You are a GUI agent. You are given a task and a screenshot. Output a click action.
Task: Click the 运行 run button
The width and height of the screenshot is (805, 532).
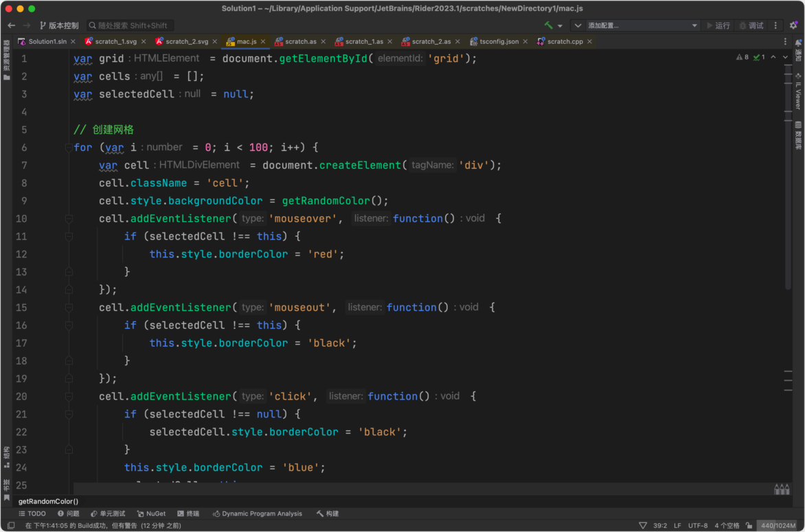718,25
